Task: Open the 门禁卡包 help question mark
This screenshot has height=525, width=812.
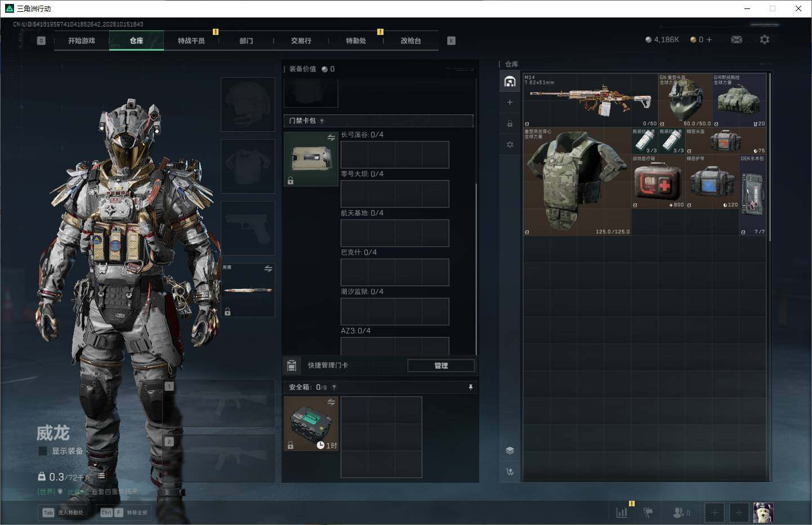Action: [322, 121]
